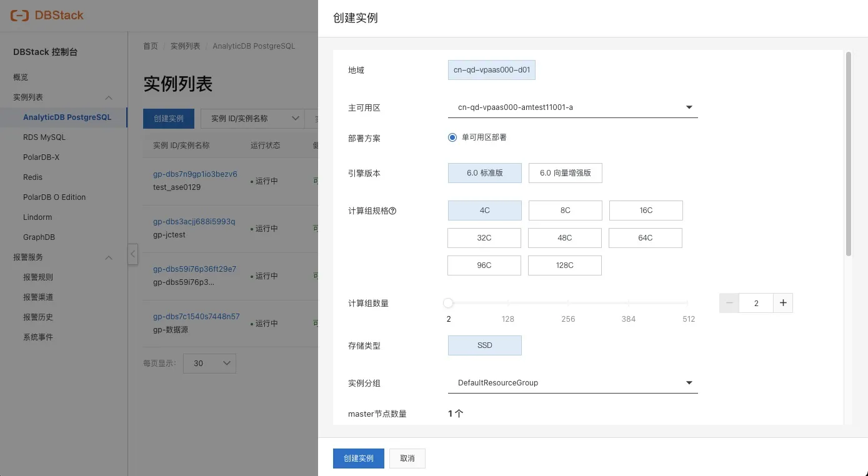Open GraphDB in the sidebar
Image resolution: width=868 pixels, height=476 pixels.
tap(39, 237)
